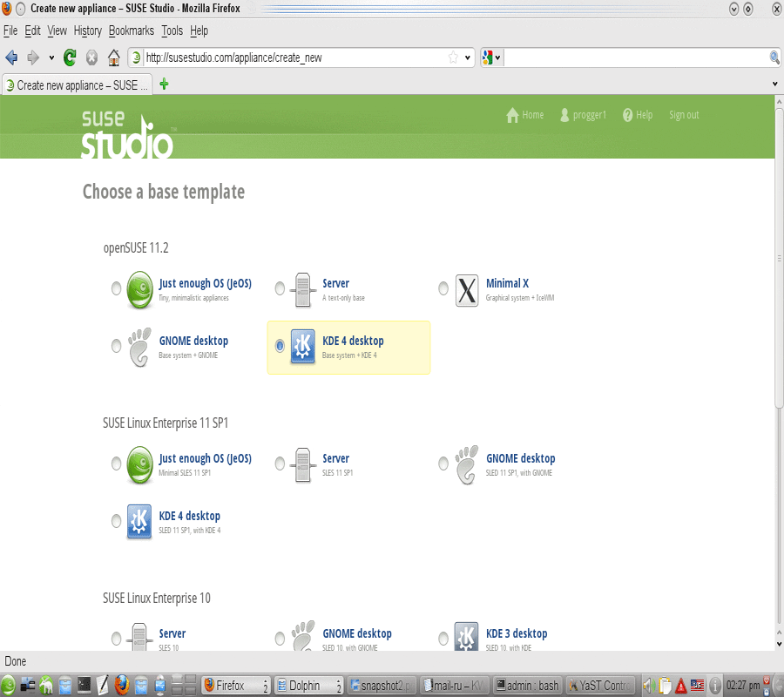Switch to the admin : bash taskbar window
This screenshot has height=697, width=784.
[x=527, y=686]
